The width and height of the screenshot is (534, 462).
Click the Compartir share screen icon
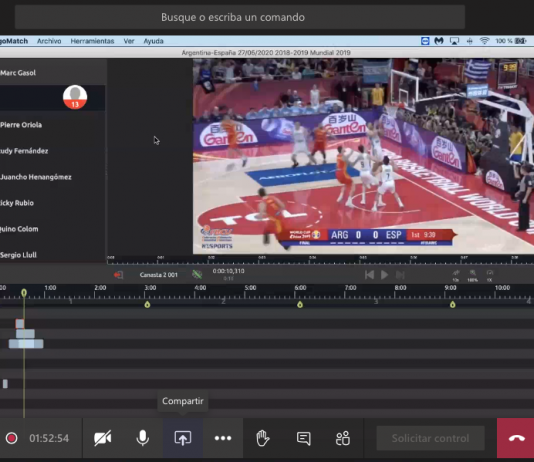183,438
